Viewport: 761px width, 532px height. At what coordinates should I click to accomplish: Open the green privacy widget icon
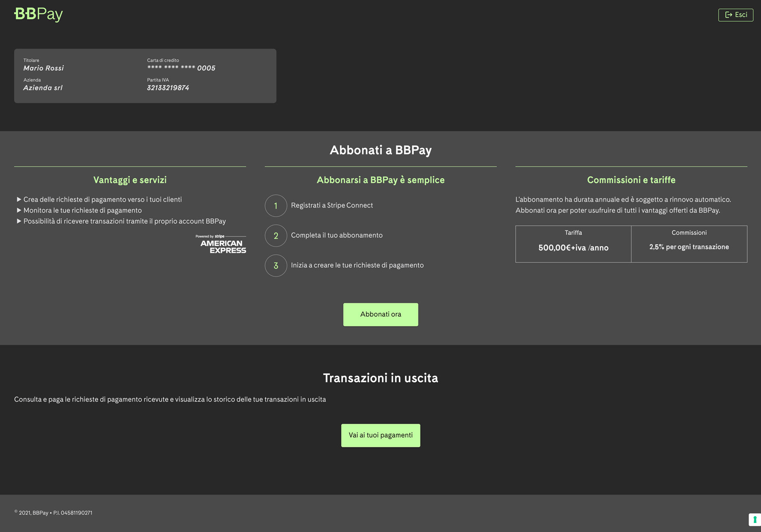(x=755, y=519)
